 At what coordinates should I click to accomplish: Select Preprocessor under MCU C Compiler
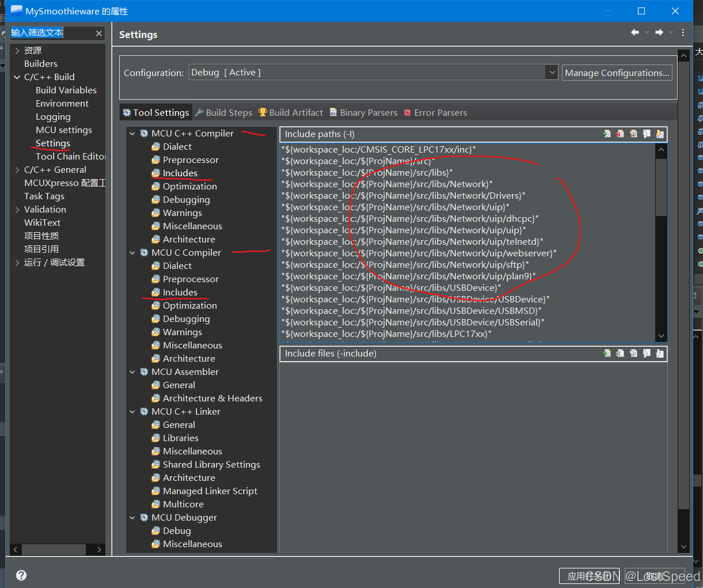click(191, 279)
